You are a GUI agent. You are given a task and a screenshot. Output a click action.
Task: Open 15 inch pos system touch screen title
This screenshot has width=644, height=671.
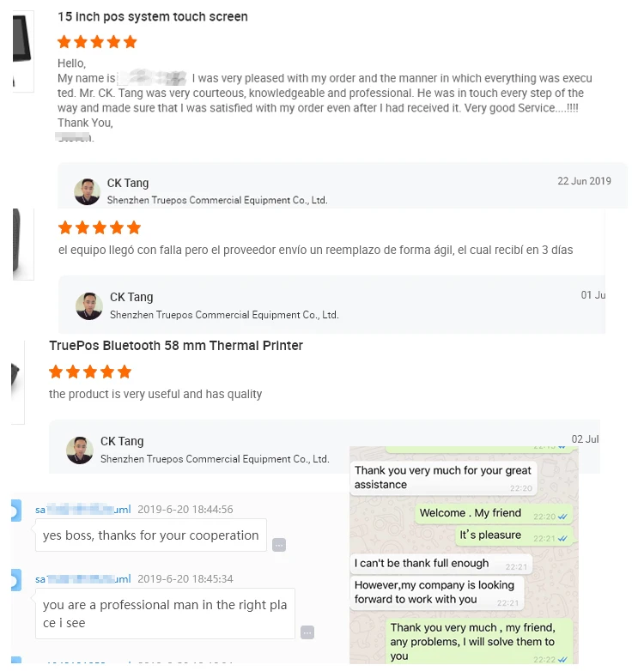(x=152, y=16)
